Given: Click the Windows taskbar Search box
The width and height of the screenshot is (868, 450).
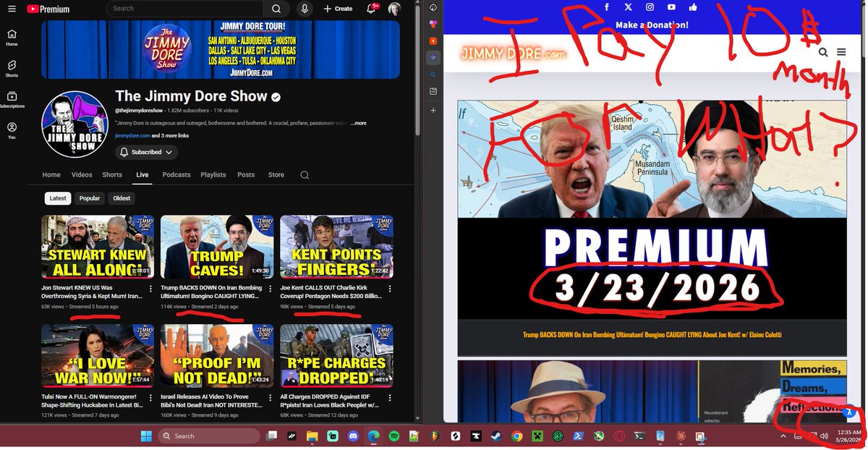Looking at the screenshot, I should (x=208, y=436).
